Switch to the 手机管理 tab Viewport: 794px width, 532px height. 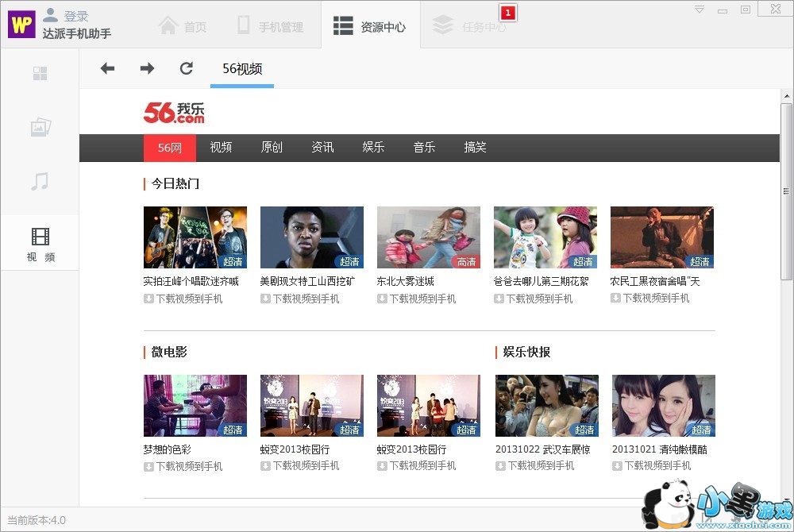point(271,26)
